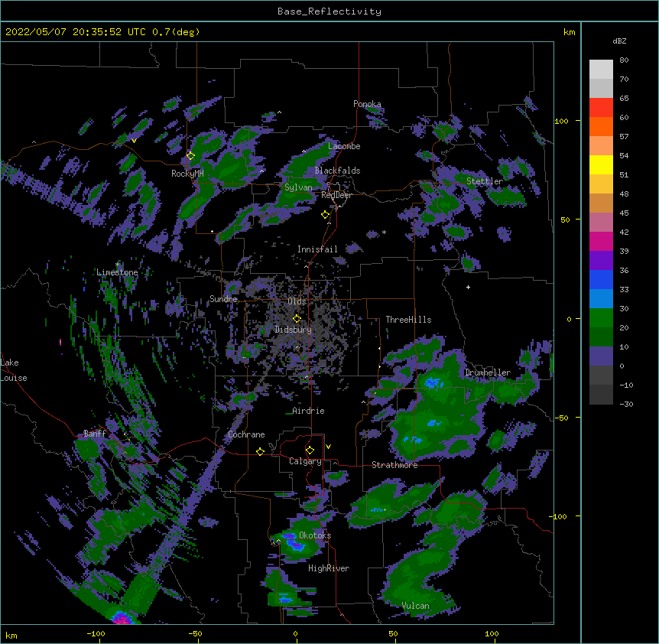The height and width of the screenshot is (644, 659).
Task: Click the yellow diamond marker south of RedDeer
Action: pos(326,215)
